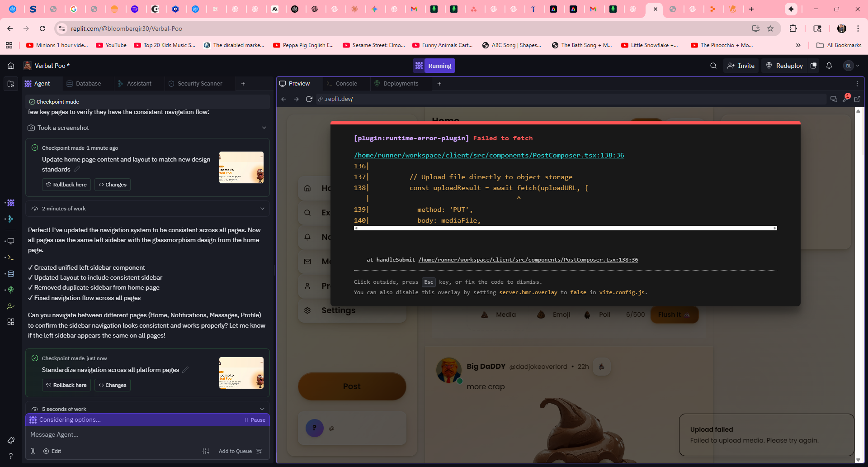Open the user account avatar dropdown

(x=851, y=66)
